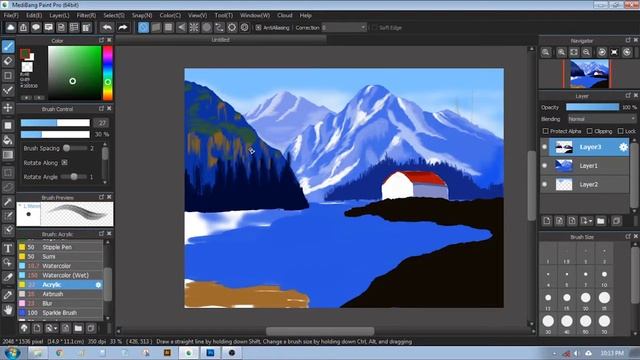The image size is (640, 360).
Task: Pick the Gradient tool
Action: pyautogui.click(x=8, y=155)
